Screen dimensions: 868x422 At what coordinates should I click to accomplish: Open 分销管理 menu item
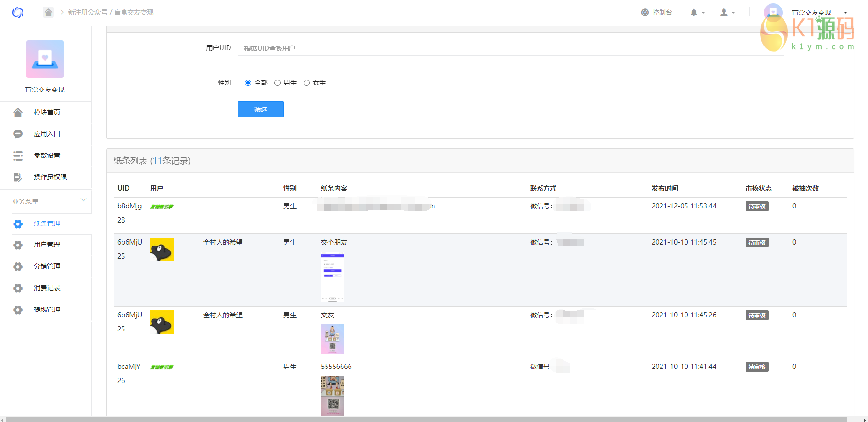tap(47, 266)
